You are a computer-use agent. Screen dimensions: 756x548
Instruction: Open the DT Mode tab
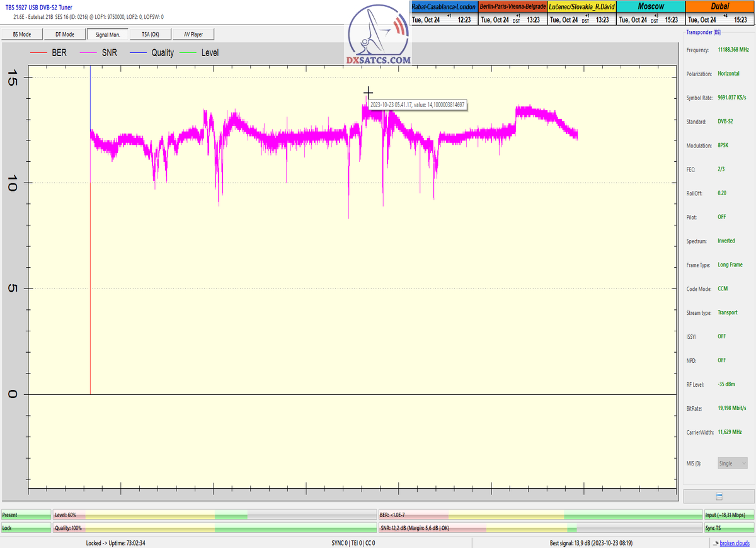coord(65,34)
